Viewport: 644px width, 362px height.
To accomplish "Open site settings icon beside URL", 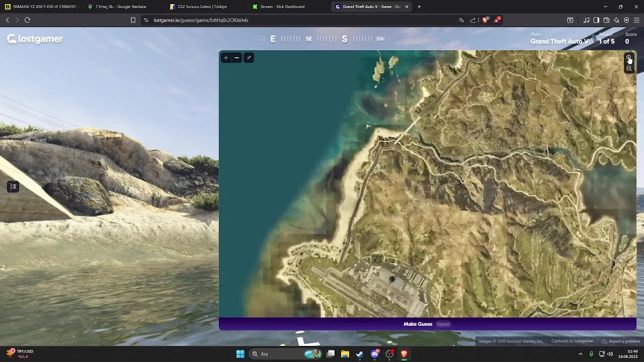I will point(146,20).
